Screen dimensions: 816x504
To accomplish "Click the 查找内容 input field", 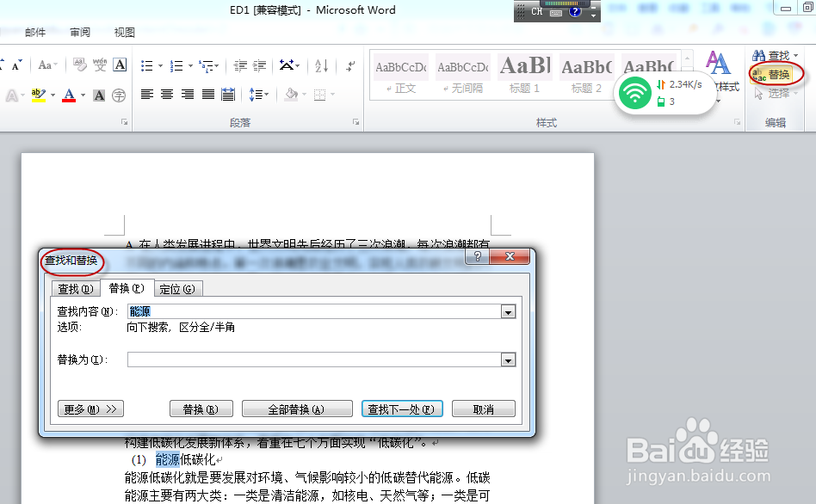I will 314,311.
